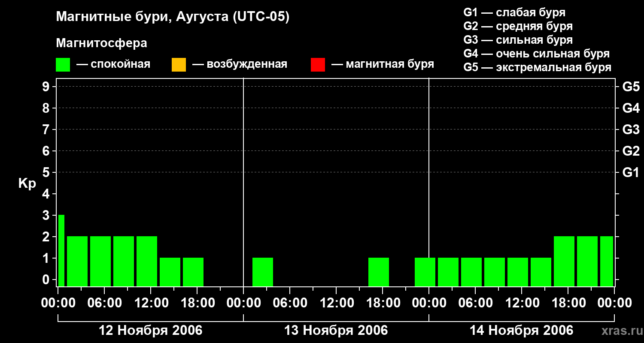Click the 'Магнитосфера' heading

pyautogui.click(x=102, y=43)
